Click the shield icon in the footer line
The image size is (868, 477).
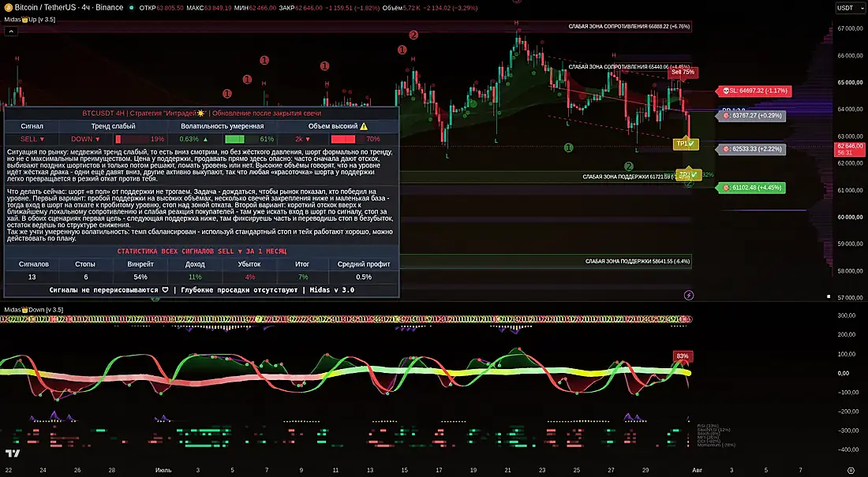coord(165,290)
